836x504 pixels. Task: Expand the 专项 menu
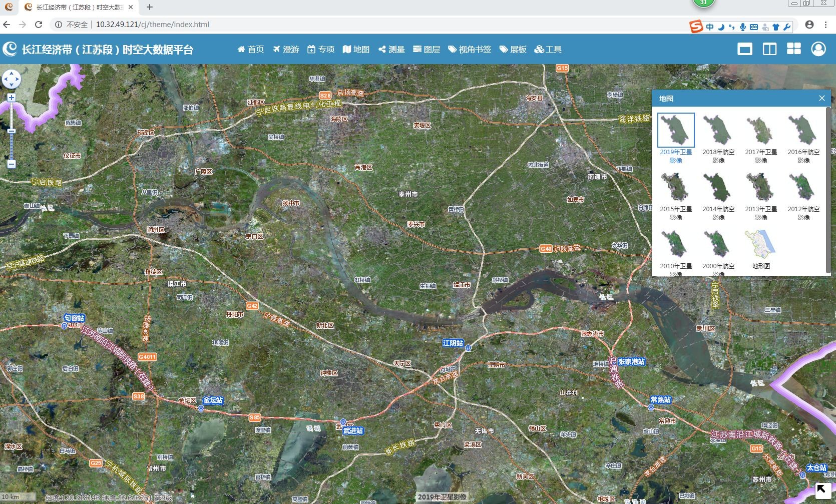coord(321,49)
